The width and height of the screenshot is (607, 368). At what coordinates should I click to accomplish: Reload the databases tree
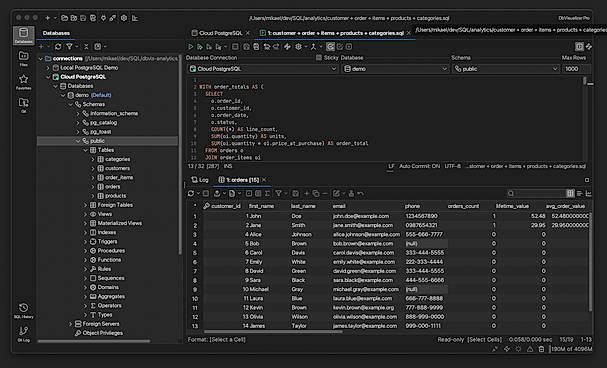tap(58, 46)
